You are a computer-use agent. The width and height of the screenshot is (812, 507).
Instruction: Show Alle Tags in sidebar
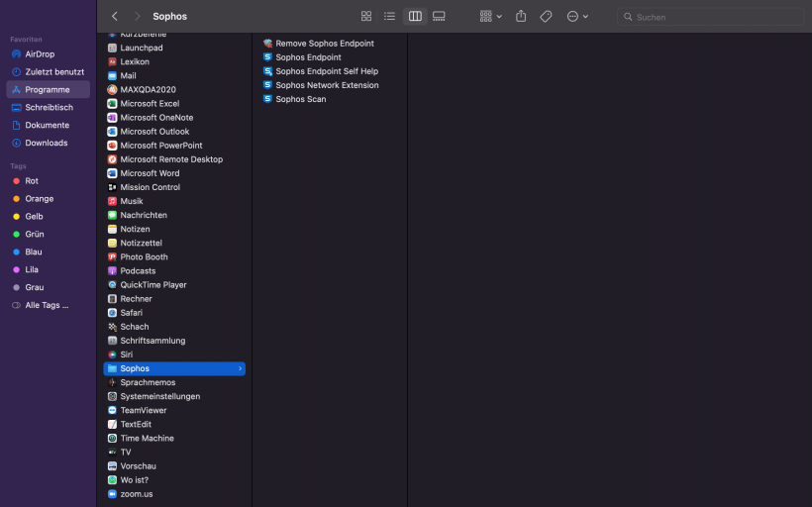click(47, 305)
